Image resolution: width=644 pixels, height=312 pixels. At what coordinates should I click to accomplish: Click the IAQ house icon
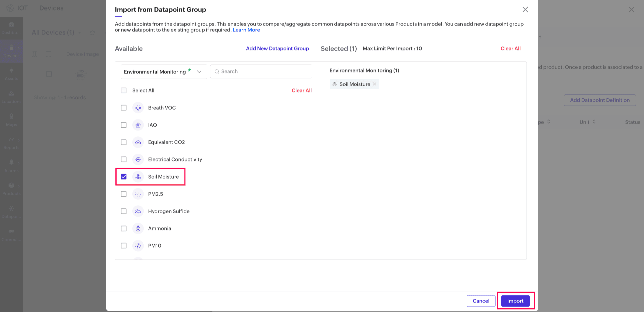point(138,125)
